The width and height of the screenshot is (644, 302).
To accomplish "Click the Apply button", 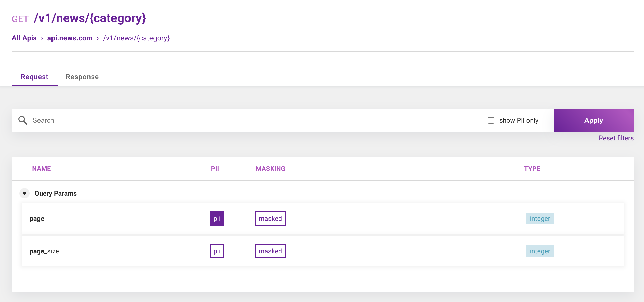I will pos(594,120).
